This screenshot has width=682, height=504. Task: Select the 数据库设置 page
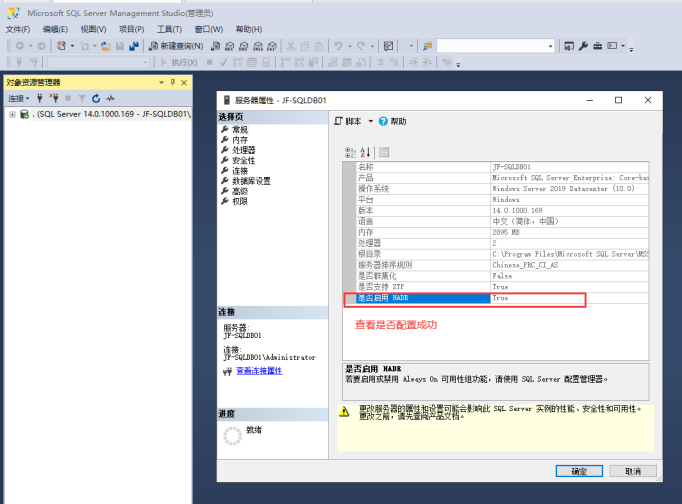[251, 181]
